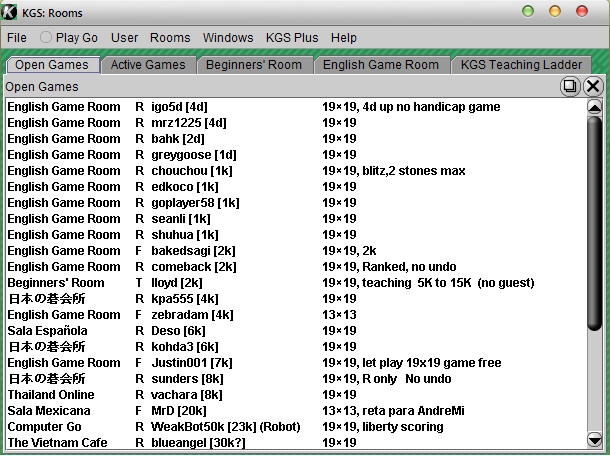
Task: Select the mrz1225 [4d] game
Action: 296,123
